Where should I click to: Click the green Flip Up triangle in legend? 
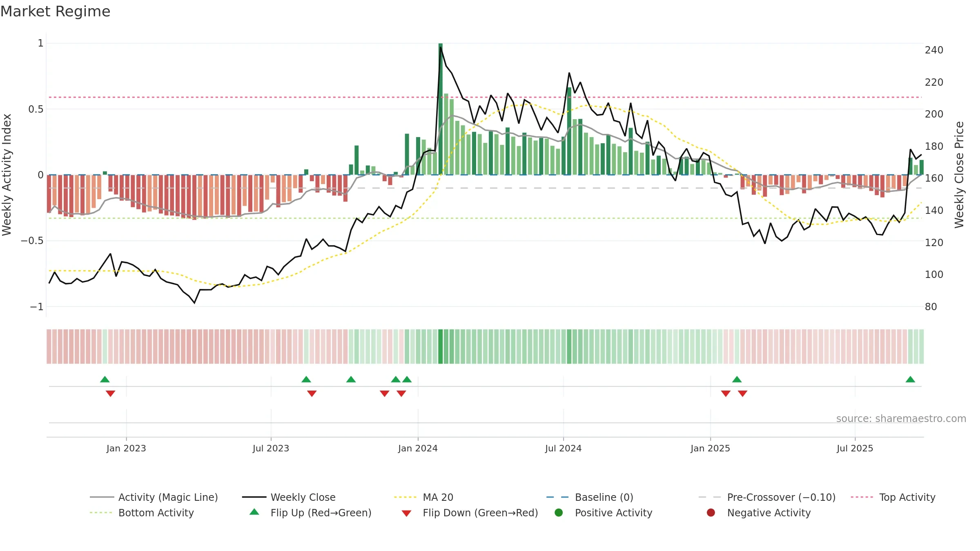[x=254, y=512]
